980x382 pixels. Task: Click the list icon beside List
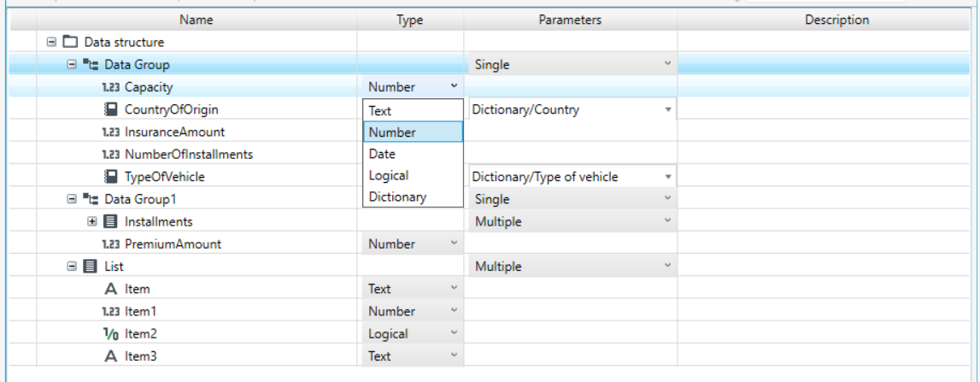(x=90, y=267)
